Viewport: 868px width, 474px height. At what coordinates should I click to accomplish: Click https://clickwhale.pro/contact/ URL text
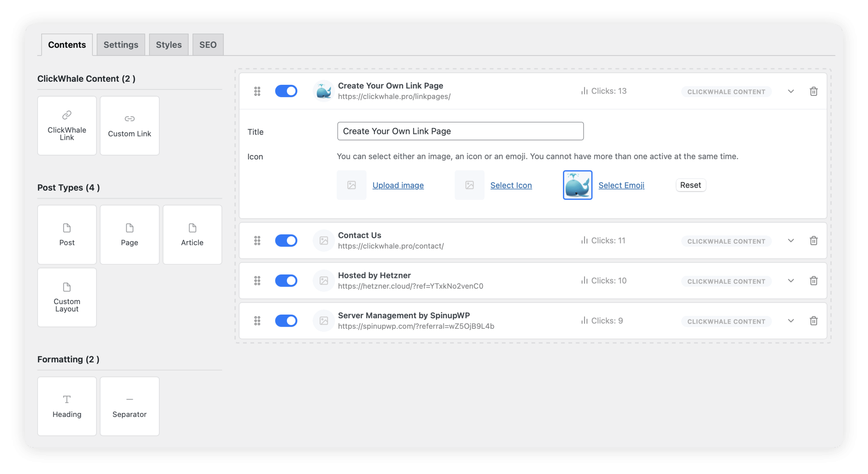click(x=391, y=246)
